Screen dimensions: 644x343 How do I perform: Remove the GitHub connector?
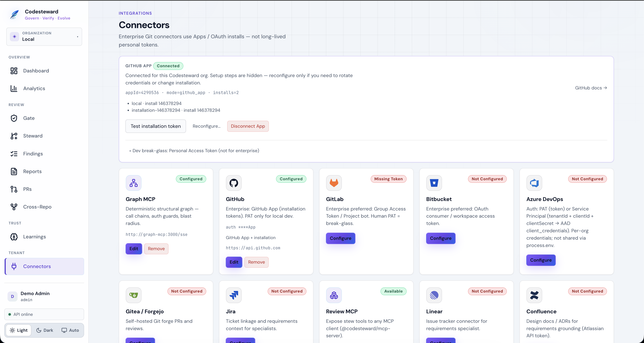tap(256, 262)
